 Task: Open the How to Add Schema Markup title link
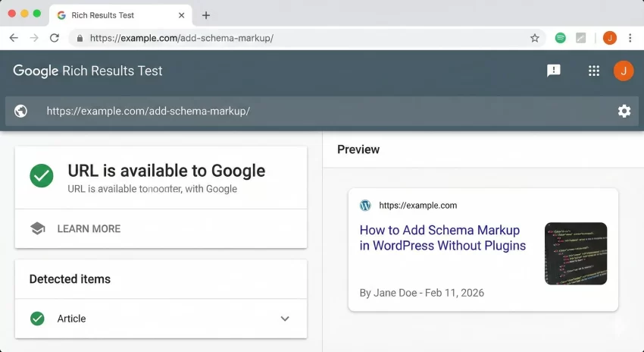pyautogui.click(x=442, y=237)
